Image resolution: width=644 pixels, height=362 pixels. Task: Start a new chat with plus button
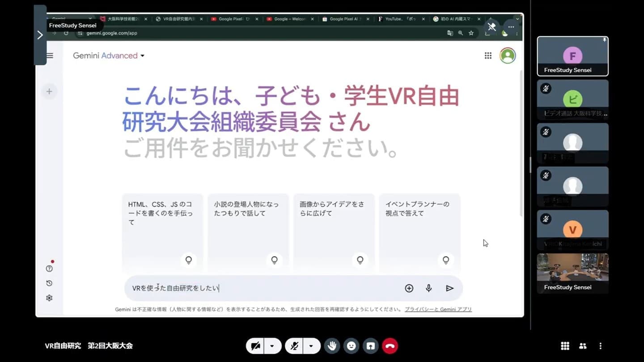pyautogui.click(x=49, y=92)
